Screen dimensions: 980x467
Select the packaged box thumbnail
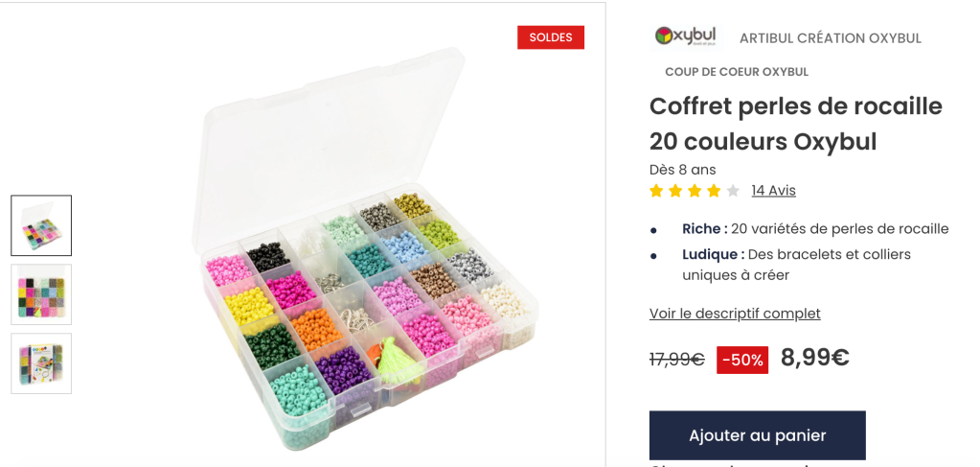tap(41, 363)
